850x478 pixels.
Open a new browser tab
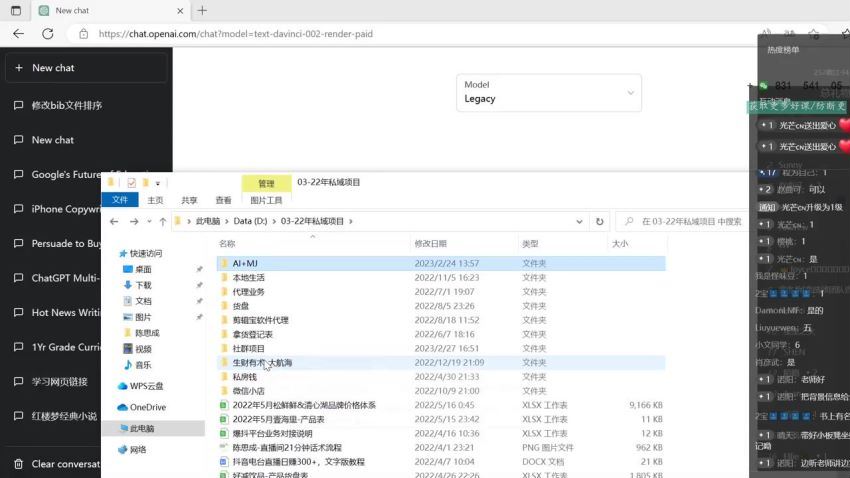[x=202, y=10]
